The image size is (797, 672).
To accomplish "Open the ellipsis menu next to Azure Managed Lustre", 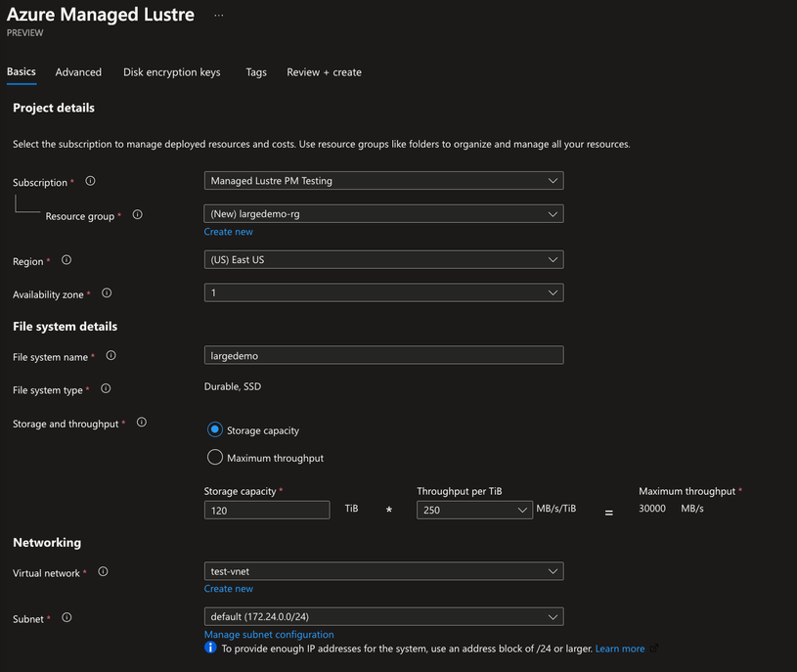I will tap(219, 16).
